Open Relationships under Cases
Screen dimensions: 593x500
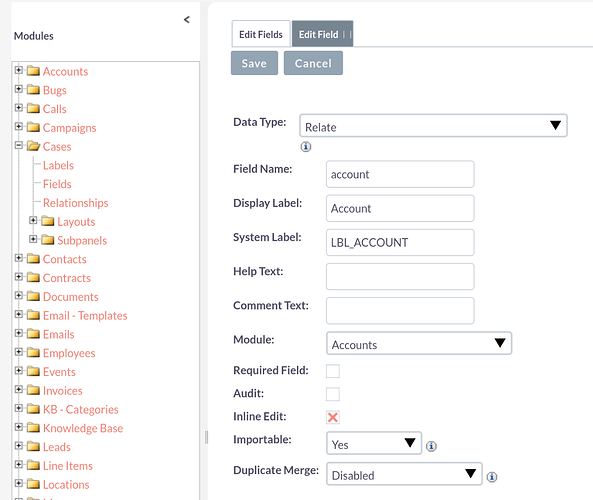76,203
